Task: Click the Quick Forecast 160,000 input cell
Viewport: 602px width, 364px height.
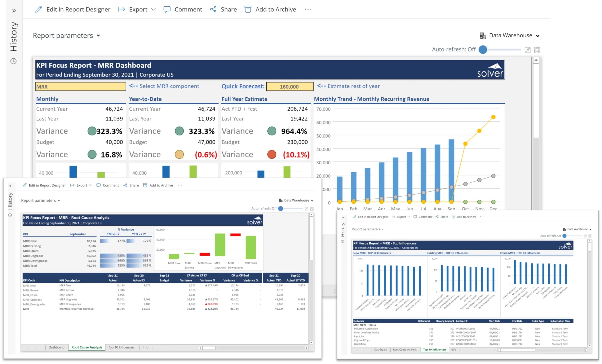Action: [289, 87]
